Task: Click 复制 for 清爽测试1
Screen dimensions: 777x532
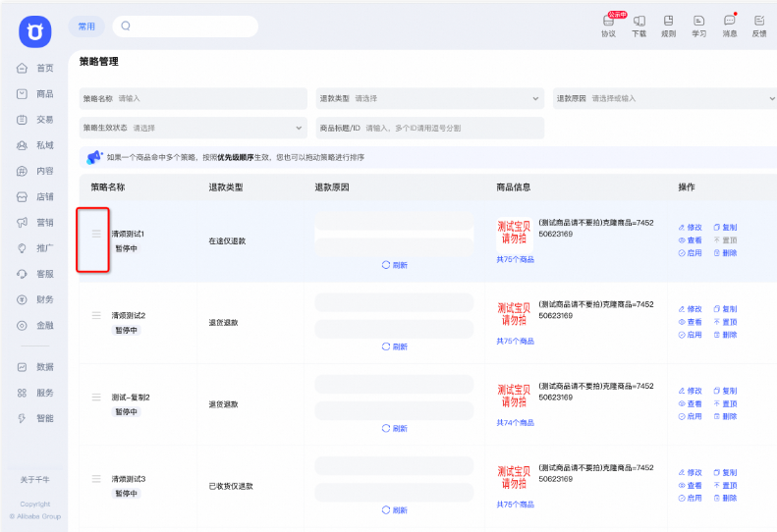Action: (x=726, y=228)
